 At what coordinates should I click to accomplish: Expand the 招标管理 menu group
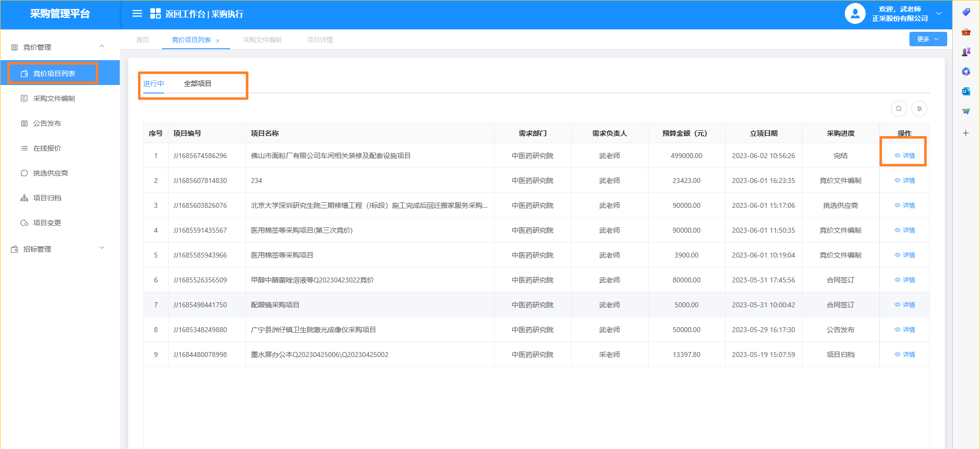[102, 248]
